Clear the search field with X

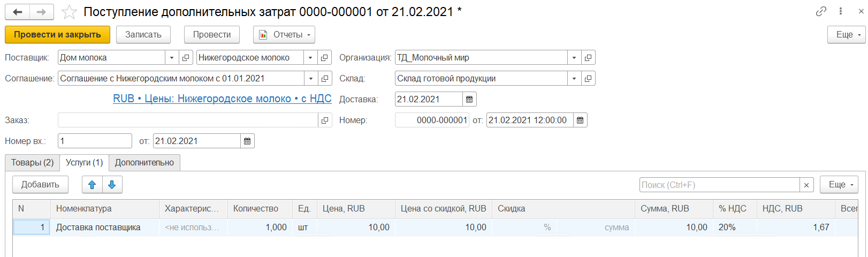pyautogui.click(x=806, y=185)
